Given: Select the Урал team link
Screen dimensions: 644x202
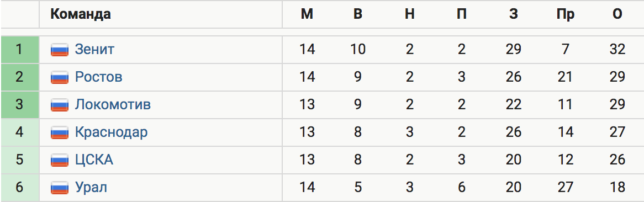Looking at the screenshot, I should click(91, 188).
